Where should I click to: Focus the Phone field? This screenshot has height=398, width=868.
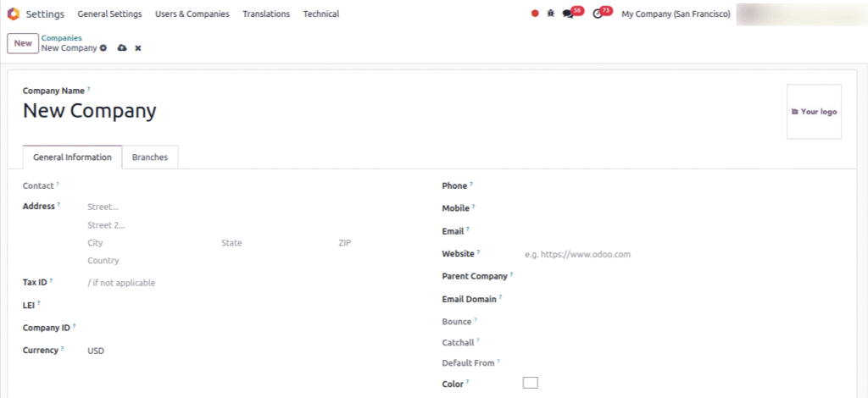click(683, 185)
